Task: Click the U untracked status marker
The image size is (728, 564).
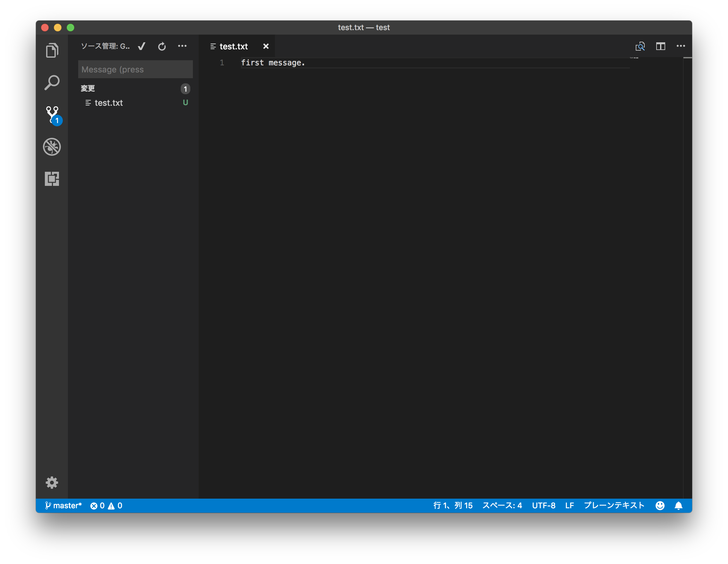Action: point(185,103)
